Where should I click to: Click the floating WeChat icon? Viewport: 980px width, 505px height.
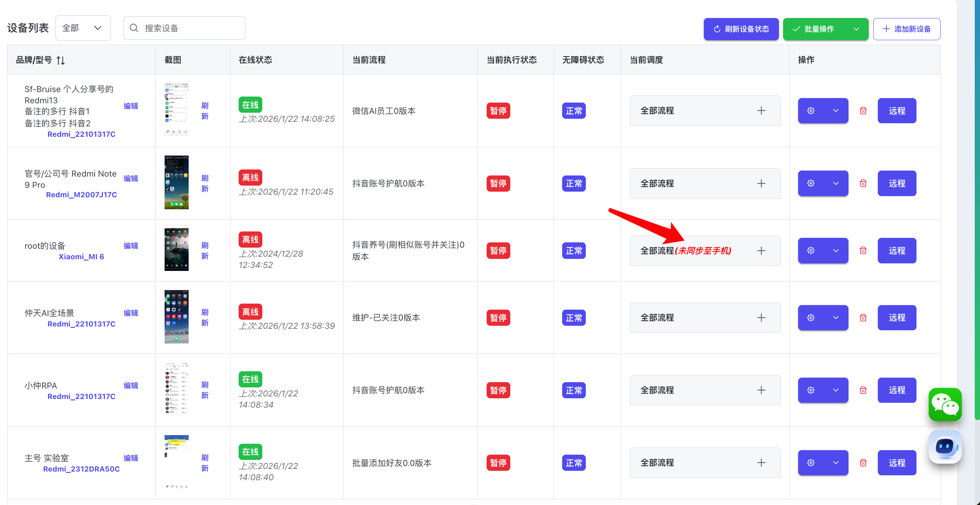click(x=945, y=405)
